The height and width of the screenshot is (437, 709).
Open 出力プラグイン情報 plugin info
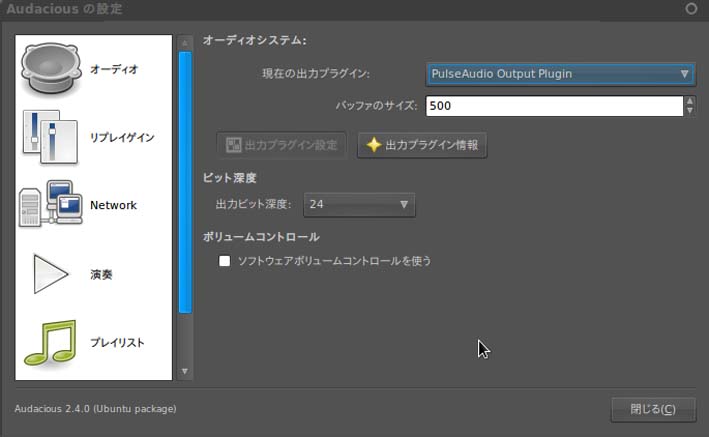[422, 145]
